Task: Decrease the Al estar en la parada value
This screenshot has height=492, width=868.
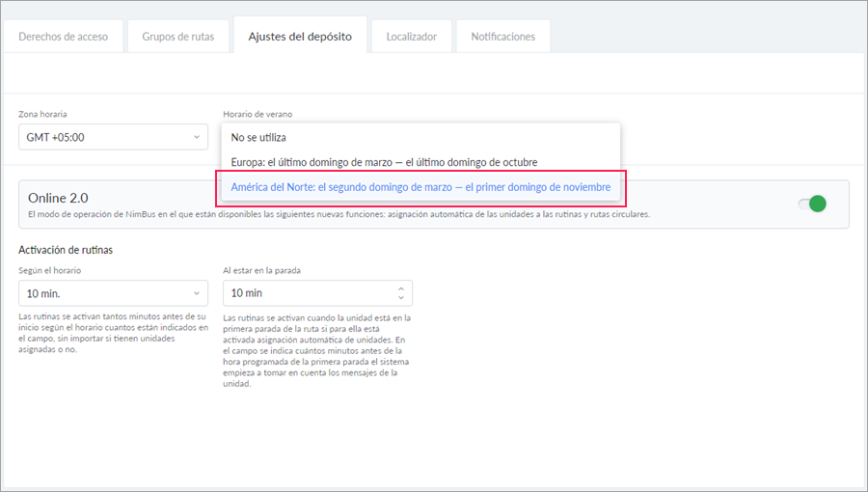Action: pos(401,298)
